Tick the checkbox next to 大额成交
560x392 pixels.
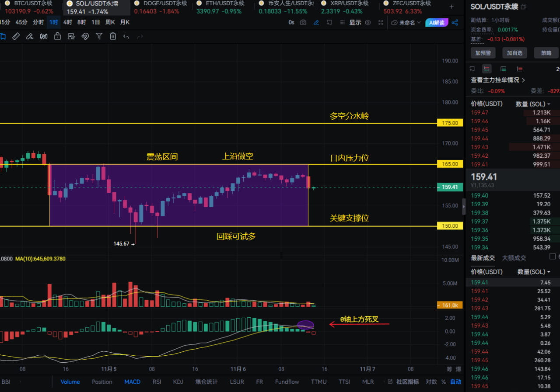coord(552,257)
